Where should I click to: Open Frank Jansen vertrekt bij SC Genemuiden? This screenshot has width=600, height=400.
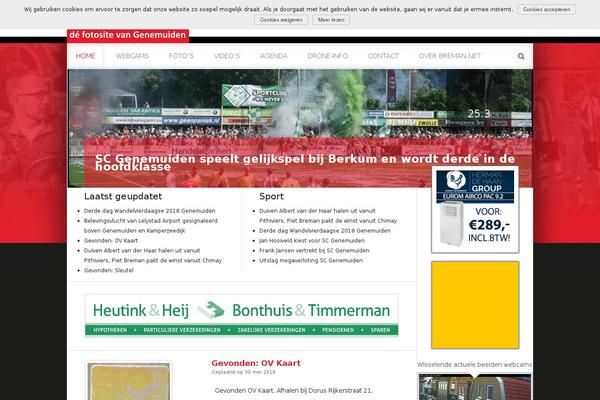point(314,251)
